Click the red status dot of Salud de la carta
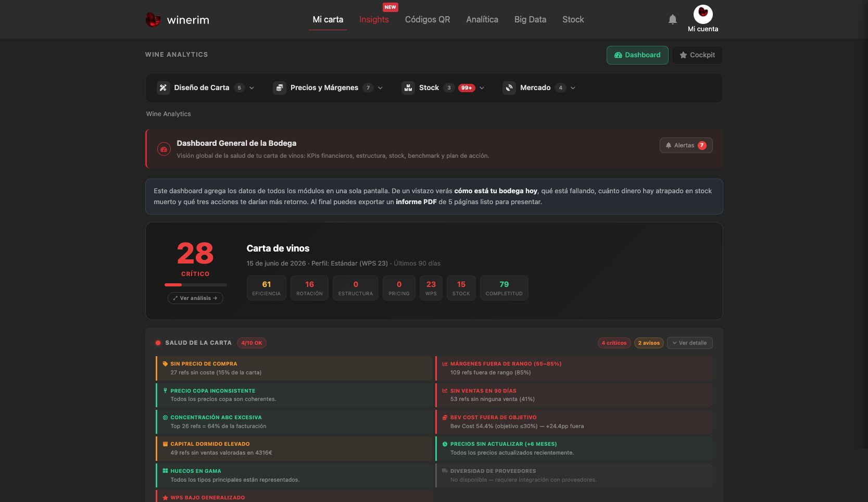 [158, 343]
